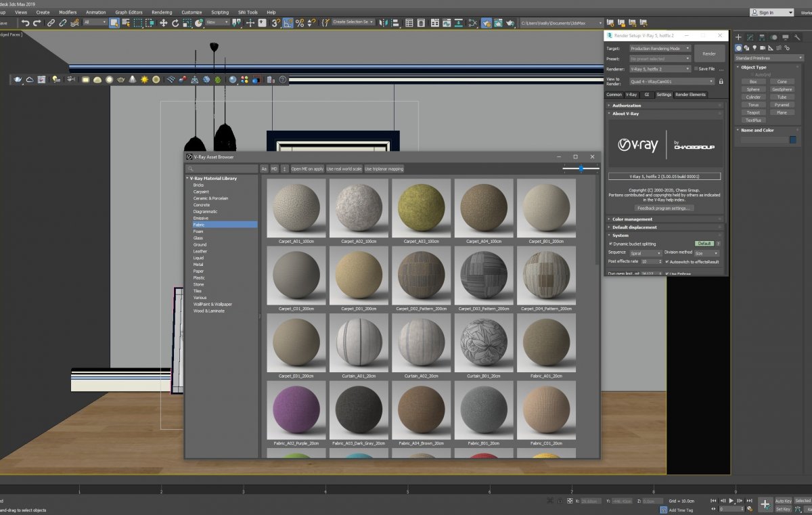The height and width of the screenshot is (515, 812).
Task: Activate the Bind to Space Warp tool
Action: pyautogui.click(x=74, y=22)
